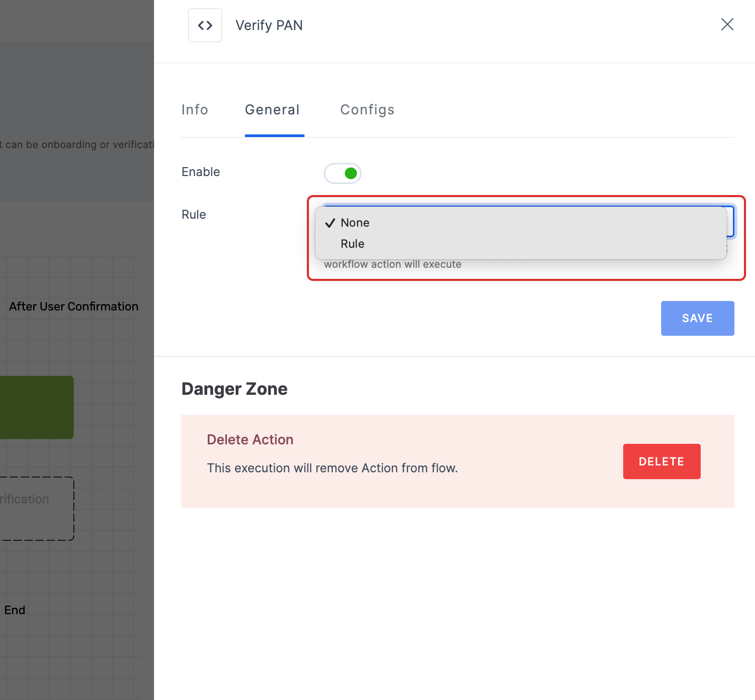Screen dimensions: 755x700
Task: Click the code brackets icon beside Verify PAN
Action: 205,25
